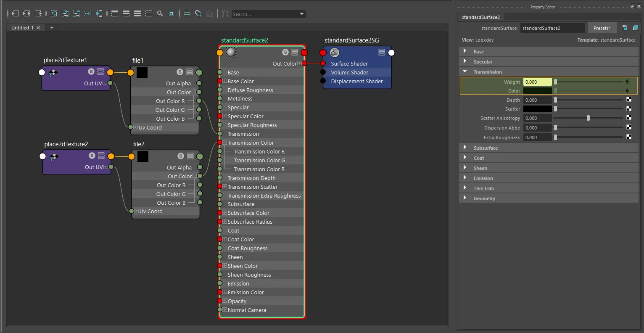Toggle solo S button on standardSurface2 node

pyautogui.click(x=285, y=52)
